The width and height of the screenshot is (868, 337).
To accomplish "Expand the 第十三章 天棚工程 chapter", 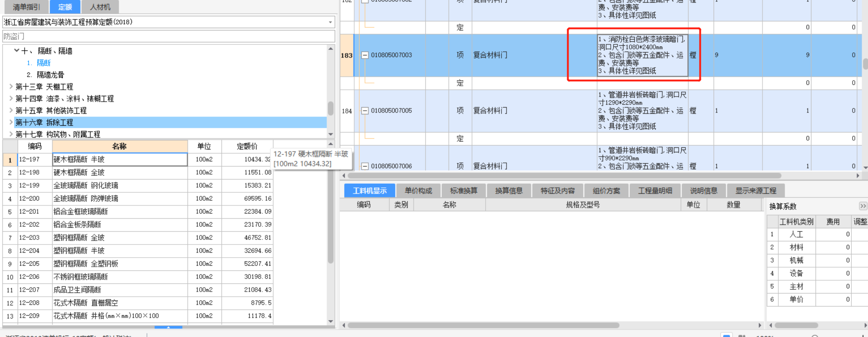I will pyautogui.click(x=11, y=86).
